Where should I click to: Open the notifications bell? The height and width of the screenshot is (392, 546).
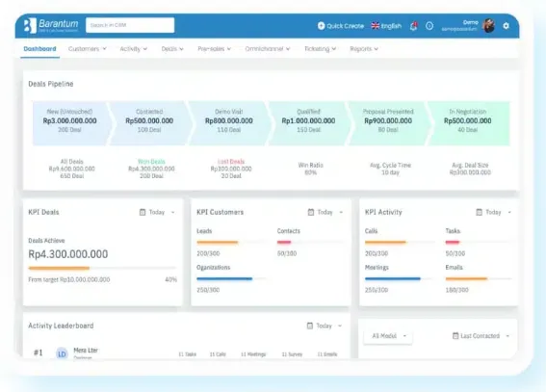click(x=413, y=26)
